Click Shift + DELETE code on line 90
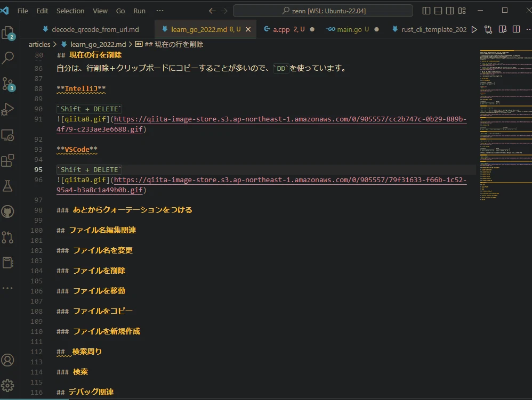 (x=89, y=109)
